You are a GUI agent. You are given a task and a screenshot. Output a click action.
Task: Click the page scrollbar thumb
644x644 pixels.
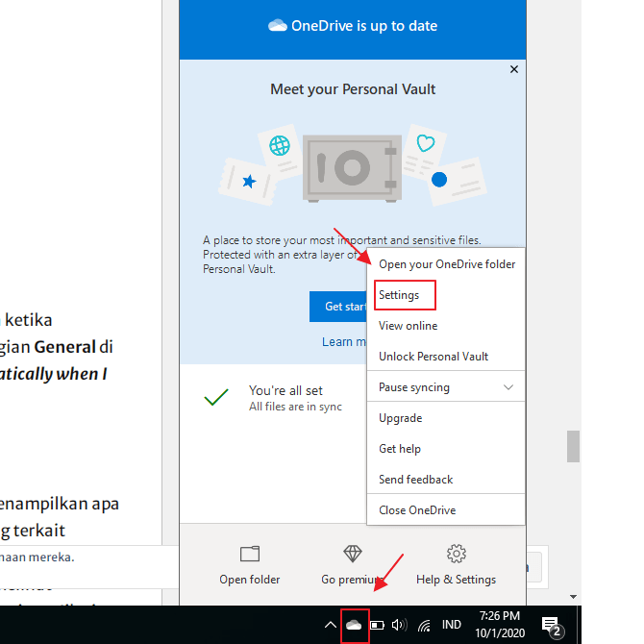(x=574, y=446)
